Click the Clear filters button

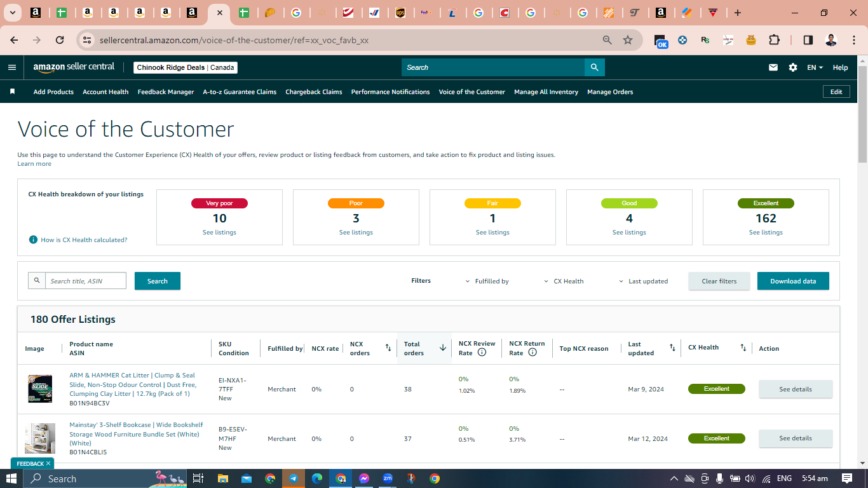pyautogui.click(x=719, y=281)
